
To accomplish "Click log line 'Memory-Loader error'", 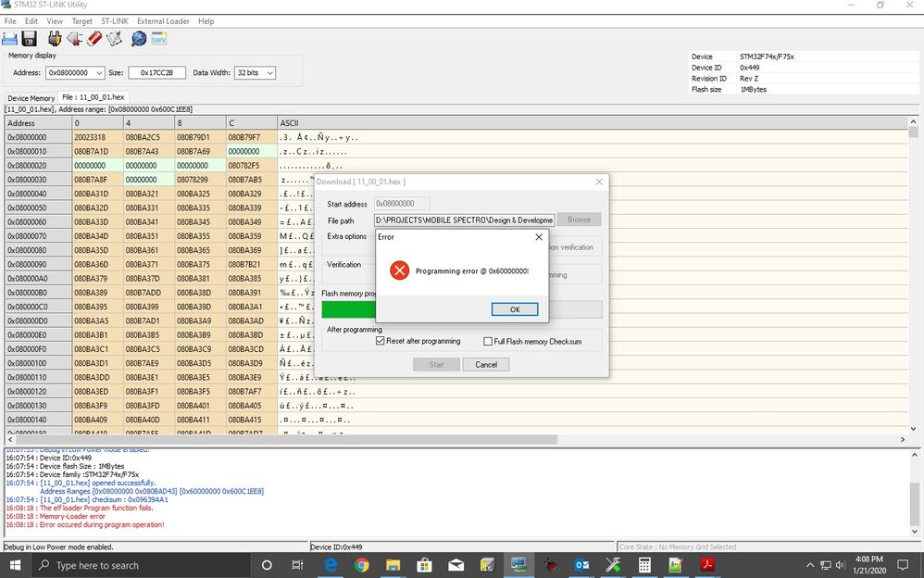I will [72, 516].
